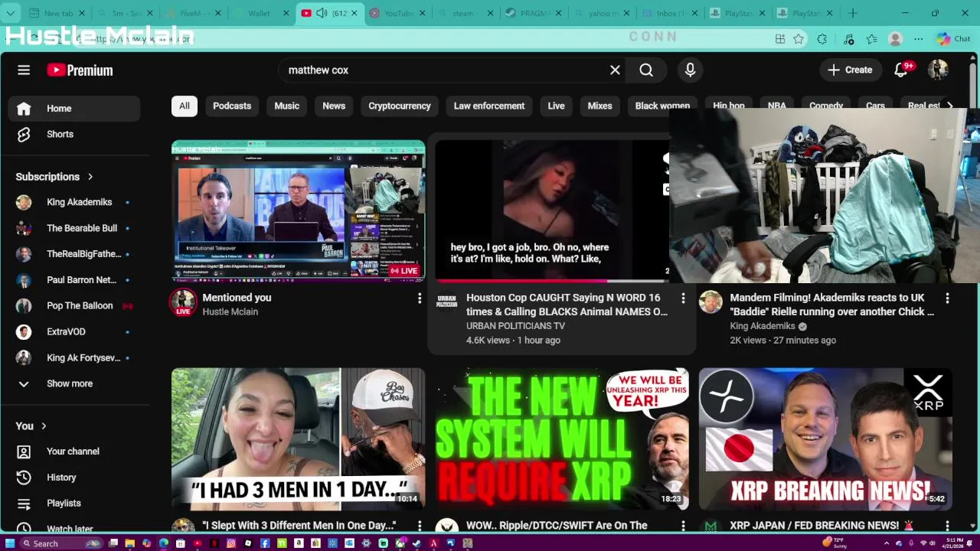Image resolution: width=980 pixels, height=551 pixels.
Task: Open TheRealBigFathe... subscription
Action: pyautogui.click(x=74, y=254)
